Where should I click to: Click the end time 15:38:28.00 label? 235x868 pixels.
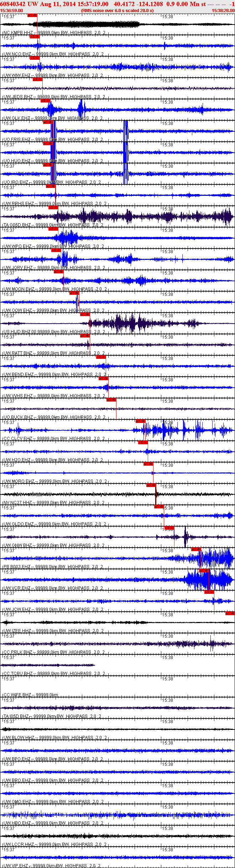click(223, 11)
